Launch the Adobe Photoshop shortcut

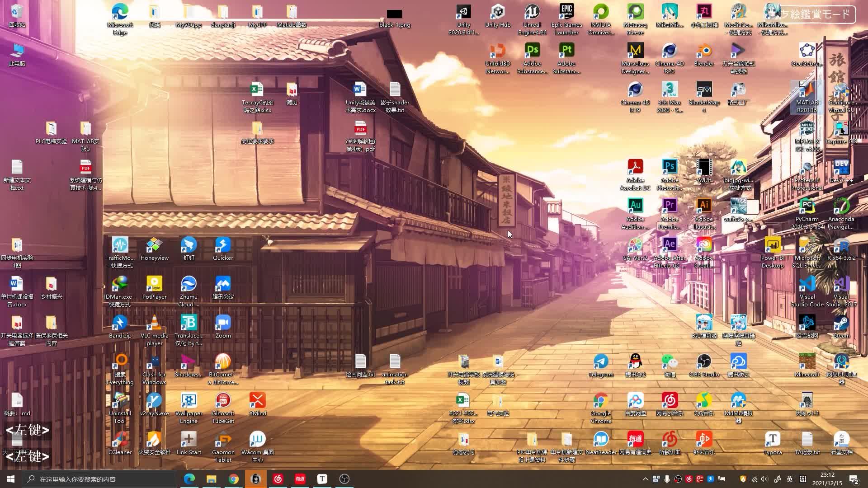[670, 175]
